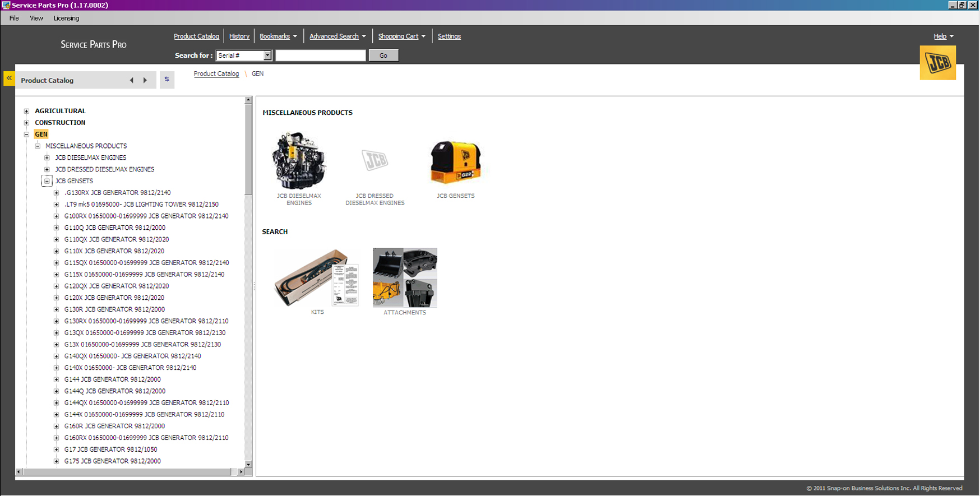This screenshot has width=980, height=496.
Task: Open the File menu
Action: (x=14, y=18)
